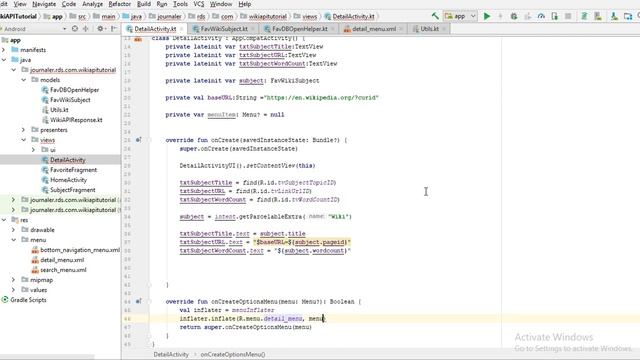Viewport: 640px width, 360px height.
Task: Collapse the java folder
Action: tap(4, 60)
